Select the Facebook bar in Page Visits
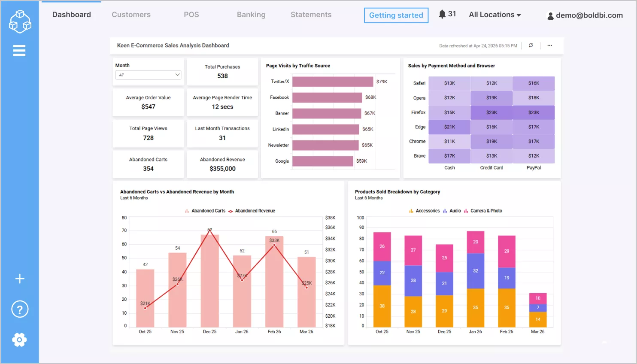The width and height of the screenshot is (637, 364). tap(327, 97)
